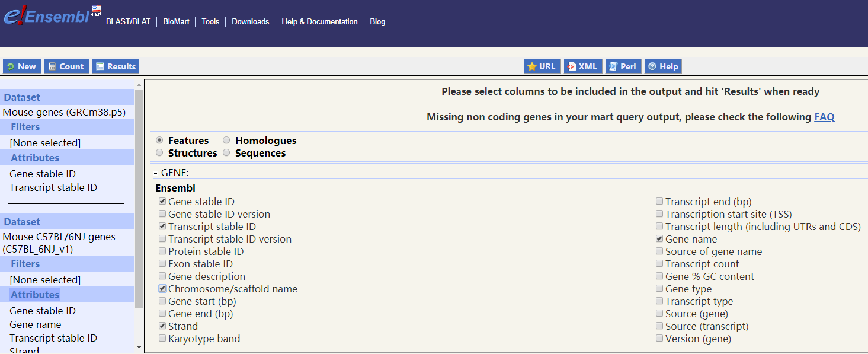Image resolution: width=868 pixels, height=354 pixels.
Task: Select the Homologues radio button
Action: (x=226, y=141)
